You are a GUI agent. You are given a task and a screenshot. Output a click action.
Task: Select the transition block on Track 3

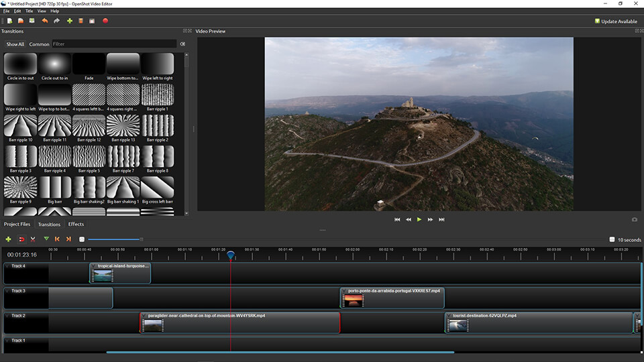point(80,298)
